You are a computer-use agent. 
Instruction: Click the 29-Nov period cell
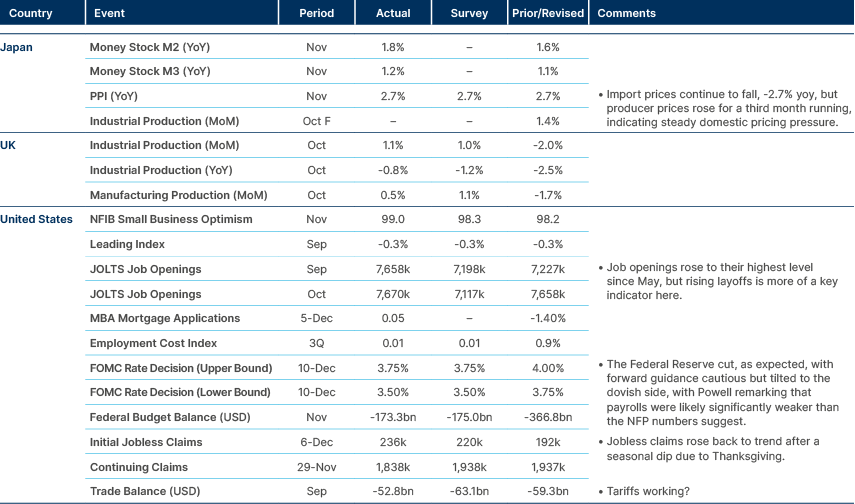[x=317, y=467]
